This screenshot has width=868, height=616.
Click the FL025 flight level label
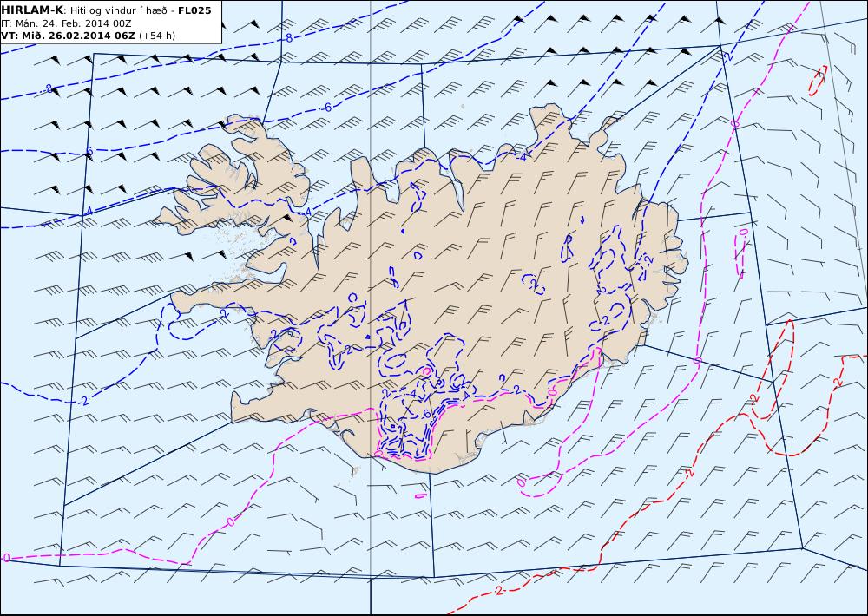[x=194, y=10]
